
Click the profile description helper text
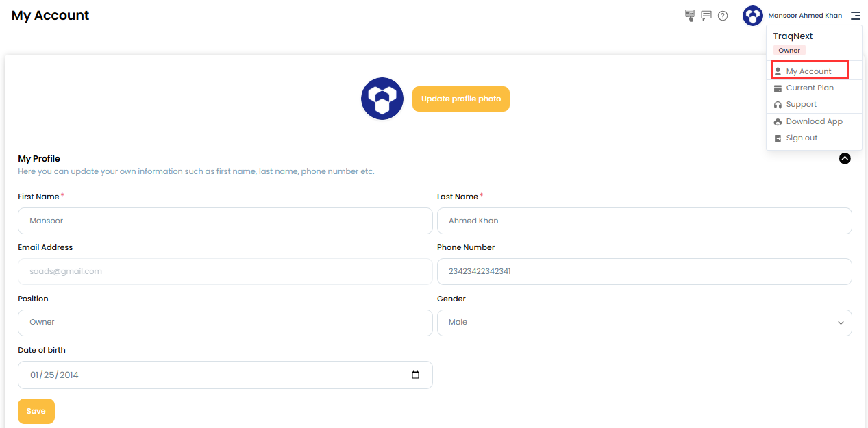196,171
